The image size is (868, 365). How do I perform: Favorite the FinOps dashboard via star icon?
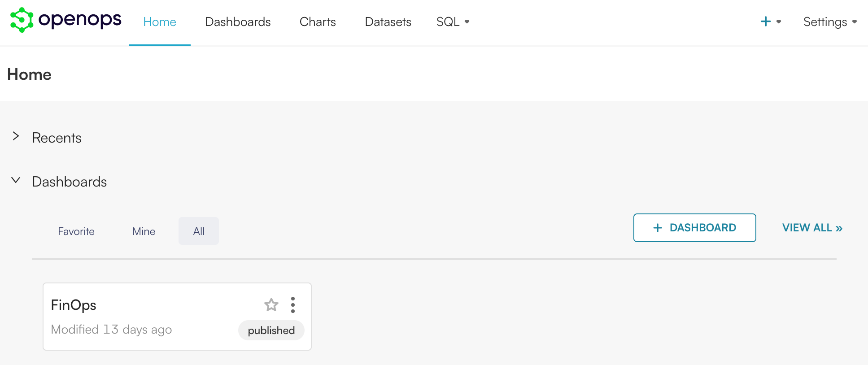tap(271, 304)
